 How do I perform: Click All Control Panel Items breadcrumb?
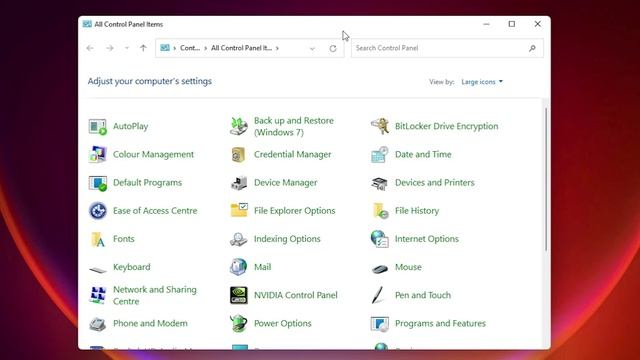(241, 48)
